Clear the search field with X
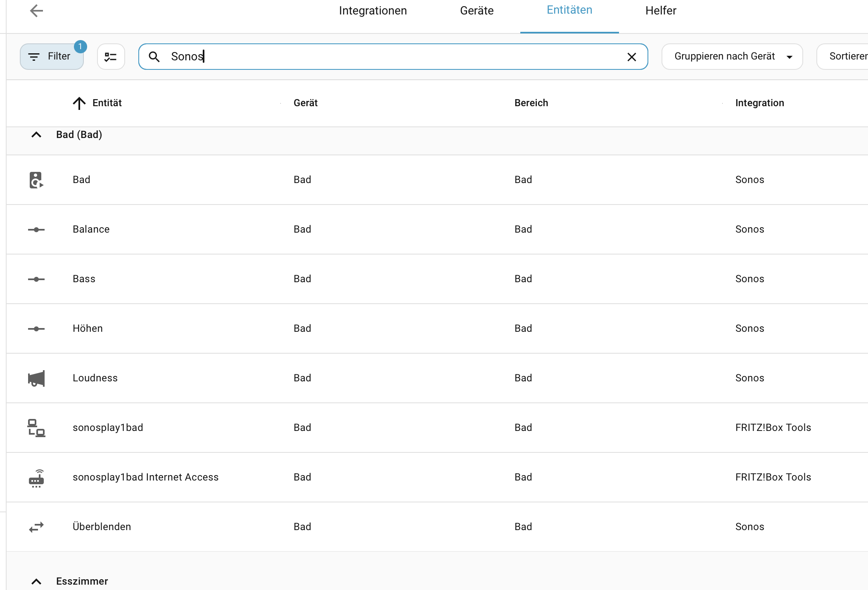 [x=631, y=57]
